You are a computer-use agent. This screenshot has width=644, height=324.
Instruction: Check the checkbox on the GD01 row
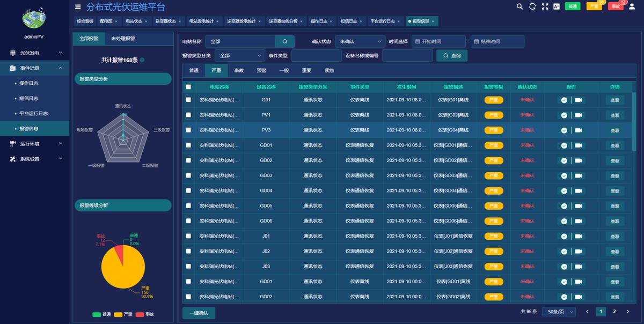pos(188,145)
